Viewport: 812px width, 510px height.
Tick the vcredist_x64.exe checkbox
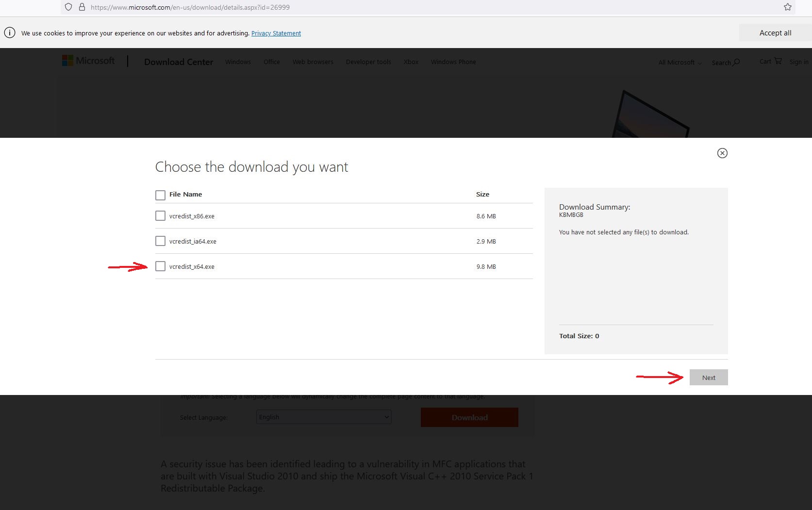pyautogui.click(x=160, y=266)
